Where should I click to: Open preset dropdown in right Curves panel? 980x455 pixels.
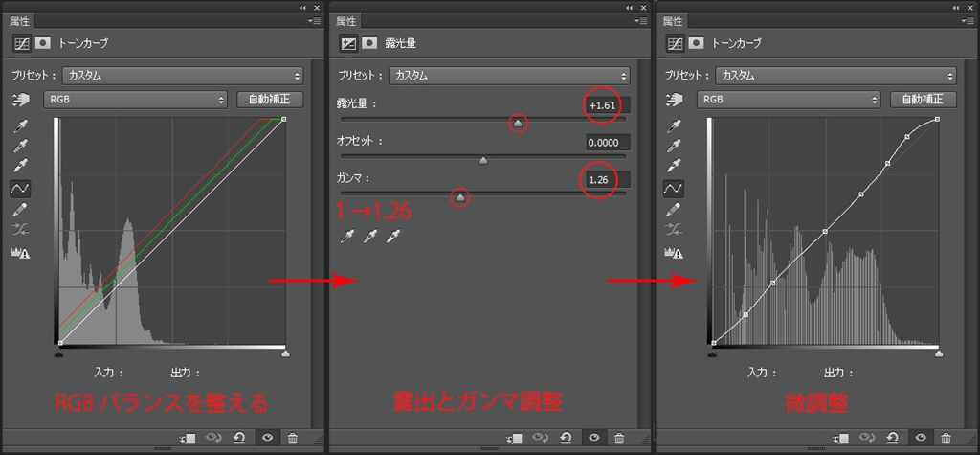pyautogui.click(x=835, y=76)
